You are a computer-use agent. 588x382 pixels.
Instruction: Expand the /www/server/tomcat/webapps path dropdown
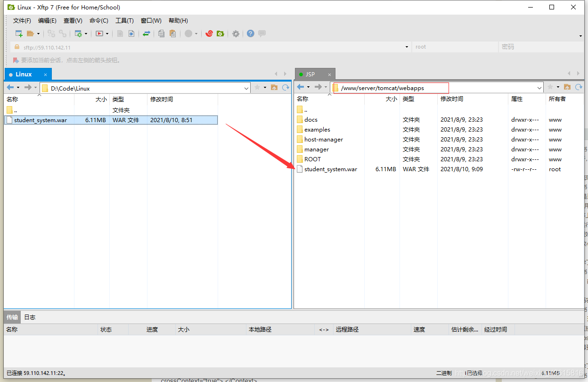click(x=539, y=88)
